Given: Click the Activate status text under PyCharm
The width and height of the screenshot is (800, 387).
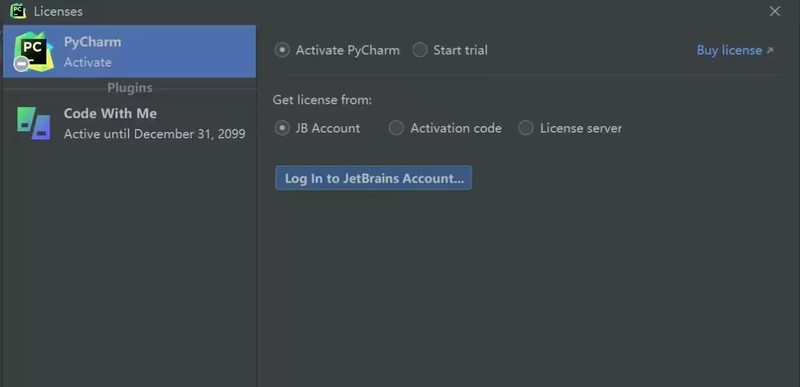Looking at the screenshot, I should tap(88, 62).
